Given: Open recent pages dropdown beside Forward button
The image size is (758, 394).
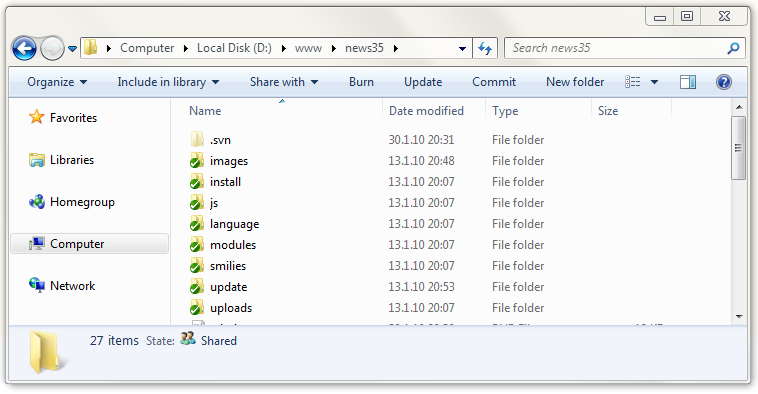Looking at the screenshot, I should [x=73, y=49].
